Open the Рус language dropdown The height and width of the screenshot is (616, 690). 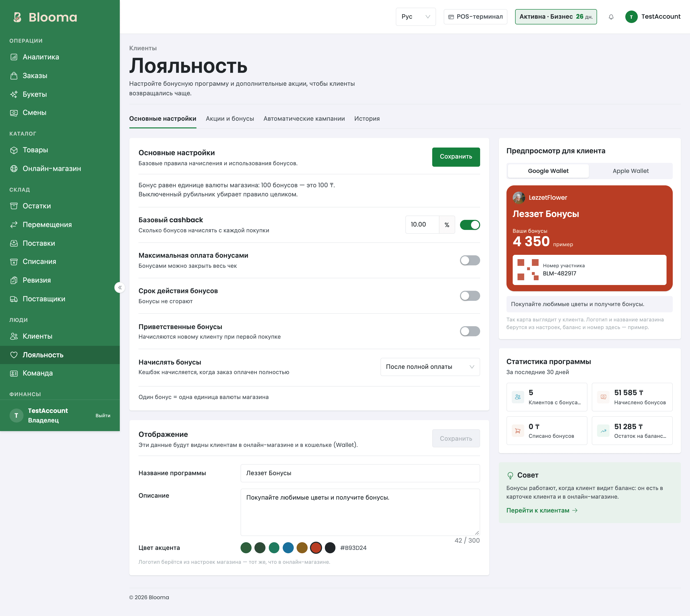416,17
